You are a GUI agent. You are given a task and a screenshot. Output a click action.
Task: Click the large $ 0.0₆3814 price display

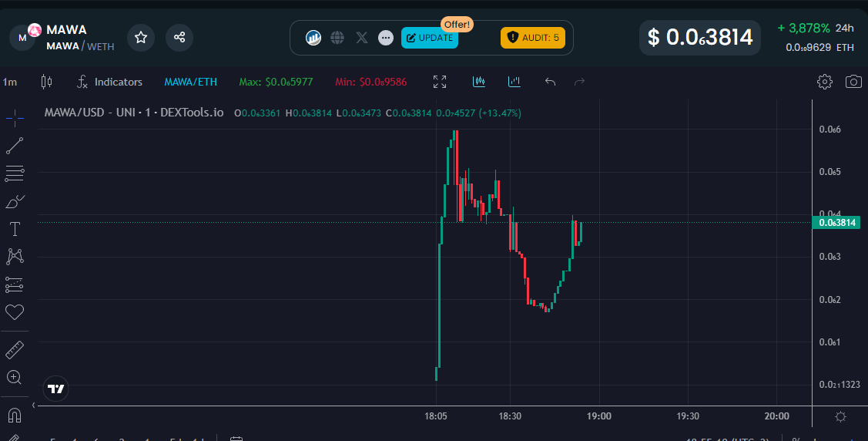click(699, 38)
